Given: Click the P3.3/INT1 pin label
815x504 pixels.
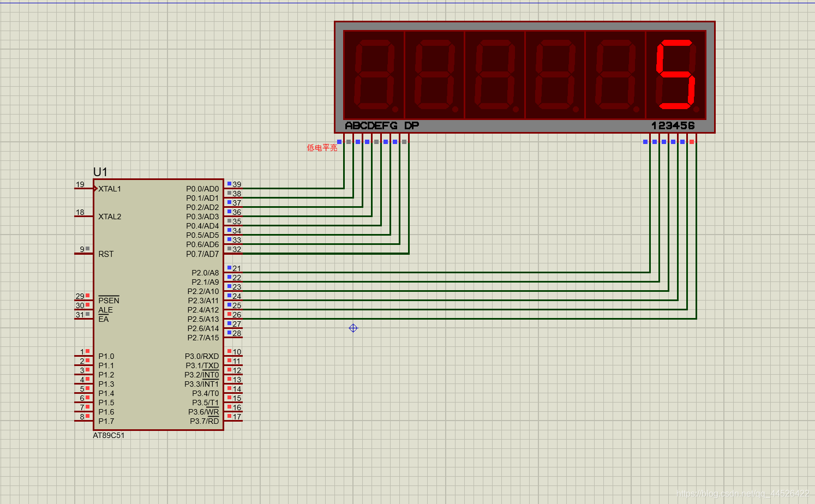Looking at the screenshot, I should (x=201, y=384).
